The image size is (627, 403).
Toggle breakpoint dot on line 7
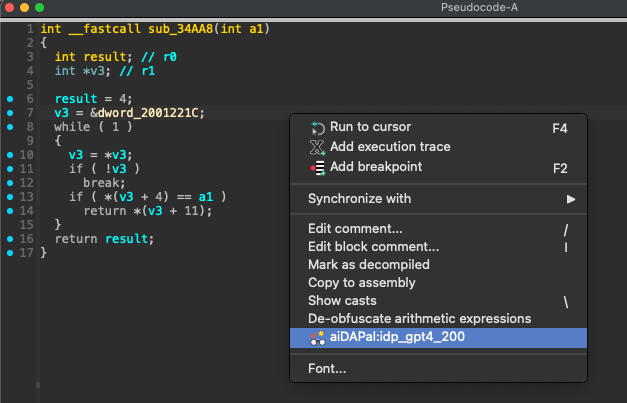[x=10, y=113]
